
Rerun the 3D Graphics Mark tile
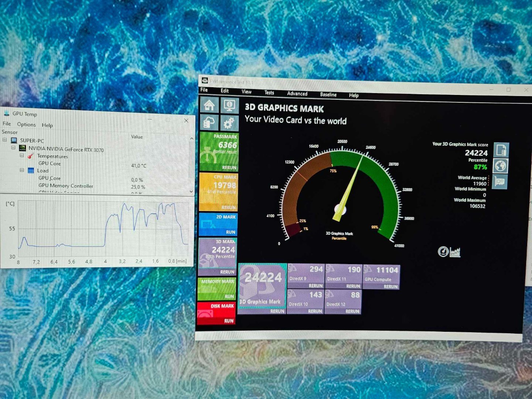click(x=277, y=311)
